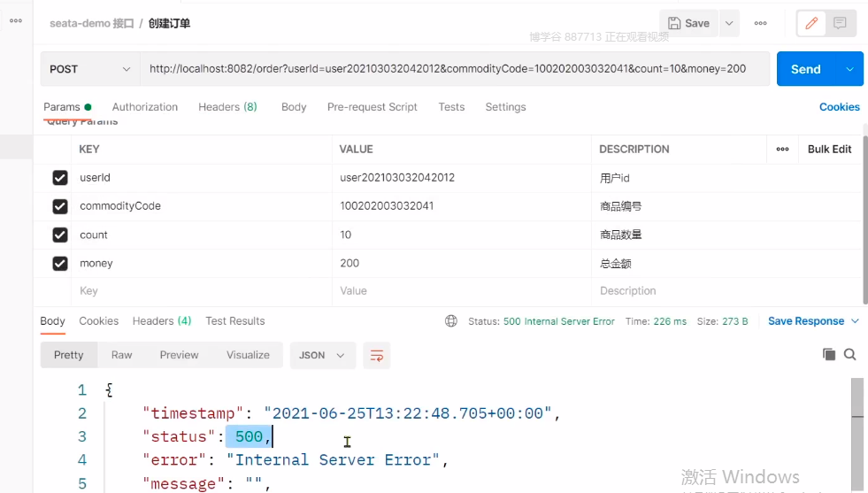Click the response body vertical scrollbar
868x493 pixels.
click(857, 435)
